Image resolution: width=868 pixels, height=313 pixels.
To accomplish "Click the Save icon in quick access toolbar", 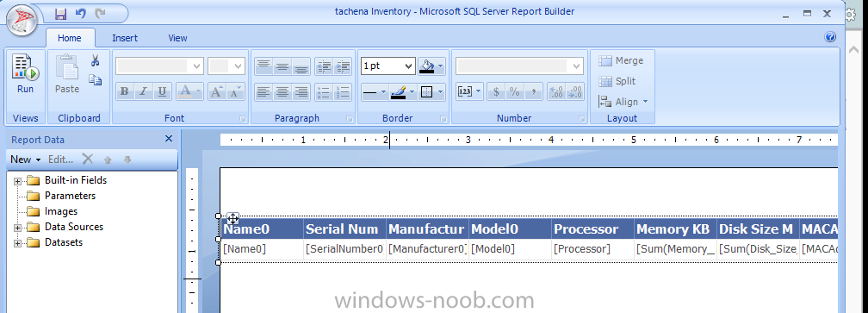I will [x=61, y=13].
